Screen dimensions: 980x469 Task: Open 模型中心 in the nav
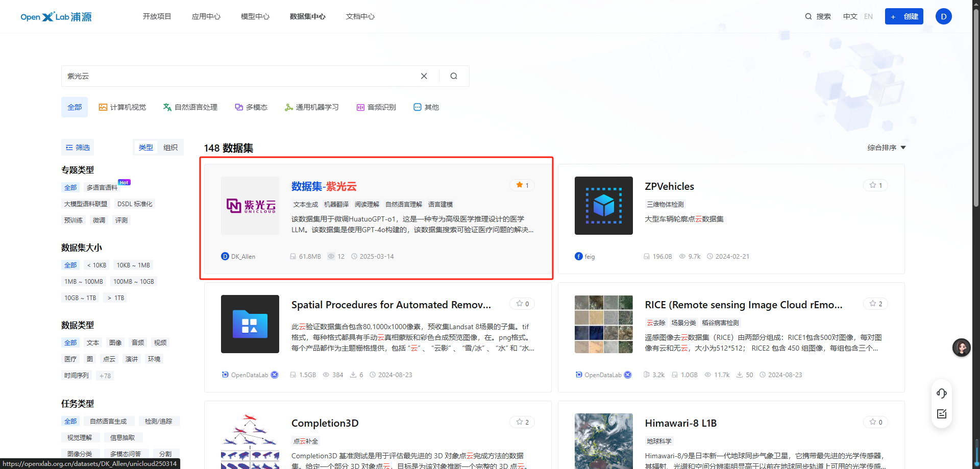(x=255, y=16)
